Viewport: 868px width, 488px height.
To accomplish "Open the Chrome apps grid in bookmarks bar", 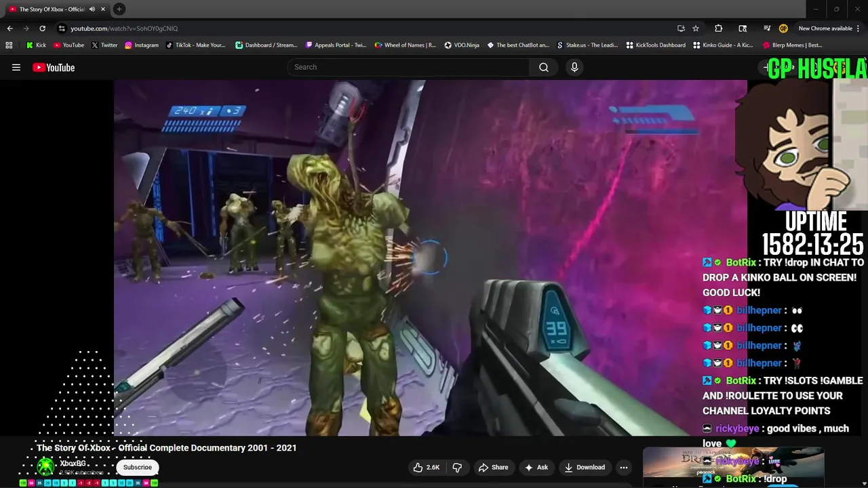I will (x=9, y=45).
